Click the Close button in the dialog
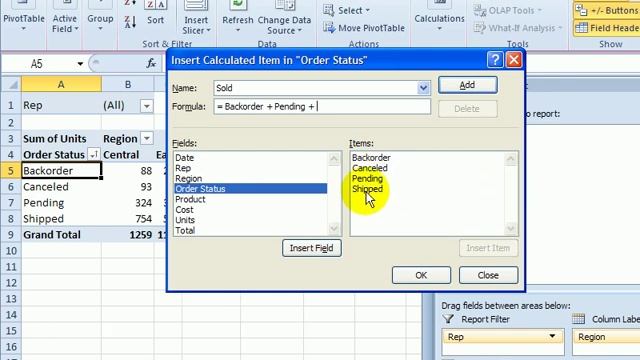The height and width of the screenshot is (360, 640). tap(488, 275)
